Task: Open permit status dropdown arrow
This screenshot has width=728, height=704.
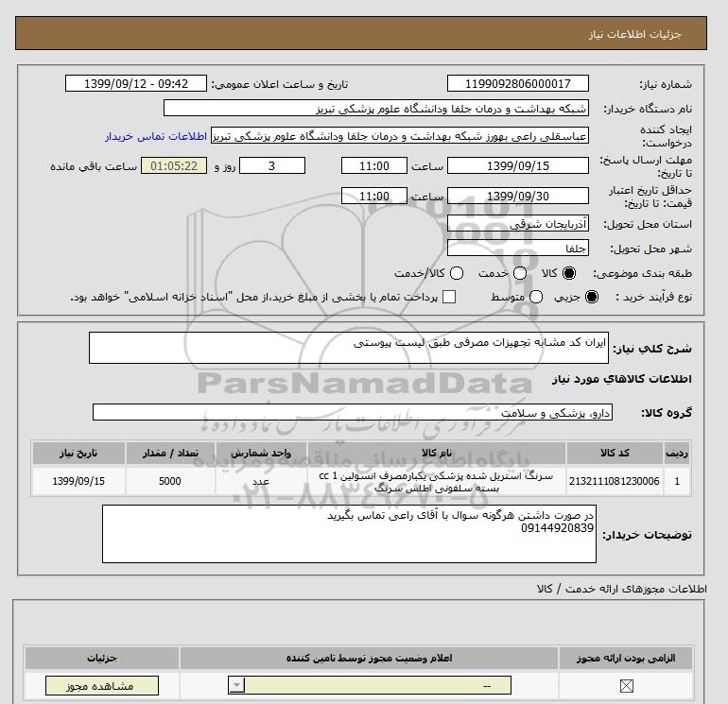Action: point(236,685)
